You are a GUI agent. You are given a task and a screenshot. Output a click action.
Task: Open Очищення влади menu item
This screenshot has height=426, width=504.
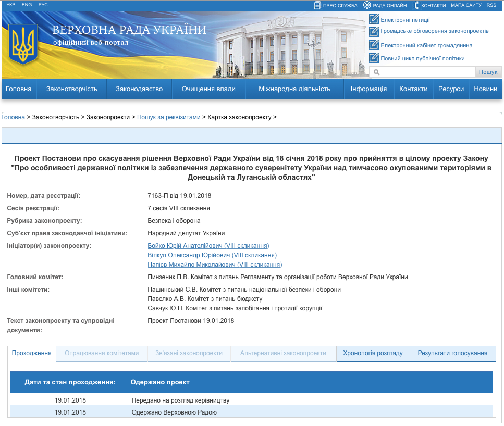coord(208,89)
